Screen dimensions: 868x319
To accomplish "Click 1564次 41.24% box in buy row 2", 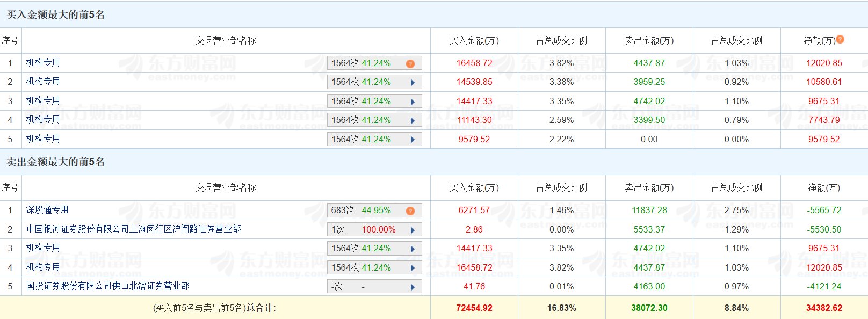I will [x=374, y=82].
